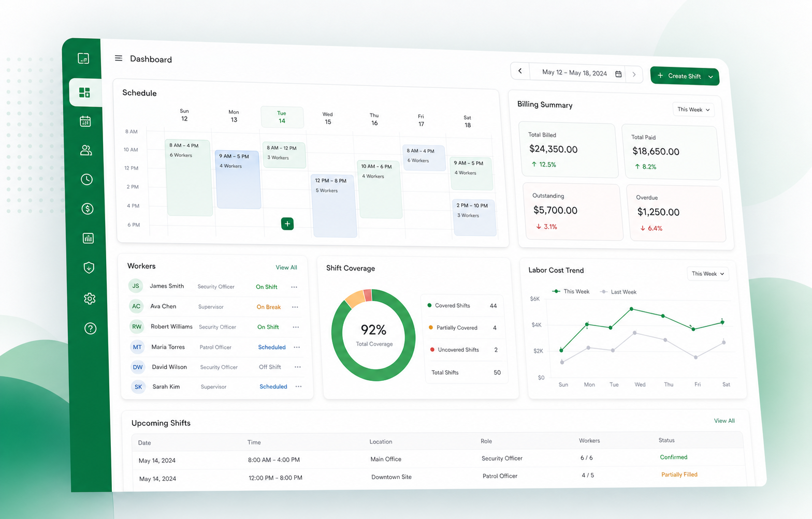Toggle This Week series in chart legend
Screen dimensions: 812x519
[x=571, y=291]
